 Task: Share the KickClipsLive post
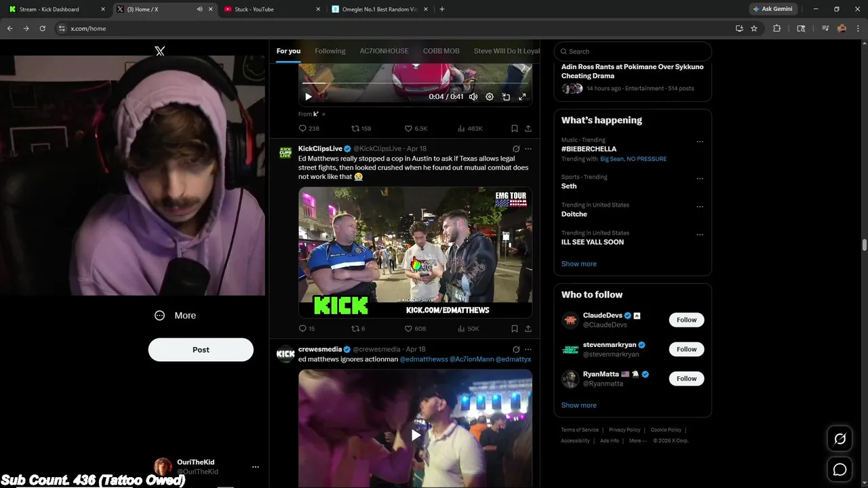pos(528,329)
